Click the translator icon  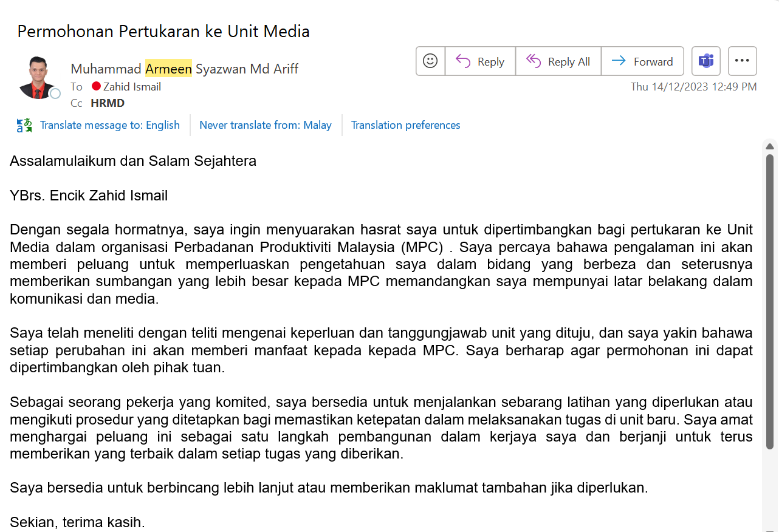[x=24, y=126]
